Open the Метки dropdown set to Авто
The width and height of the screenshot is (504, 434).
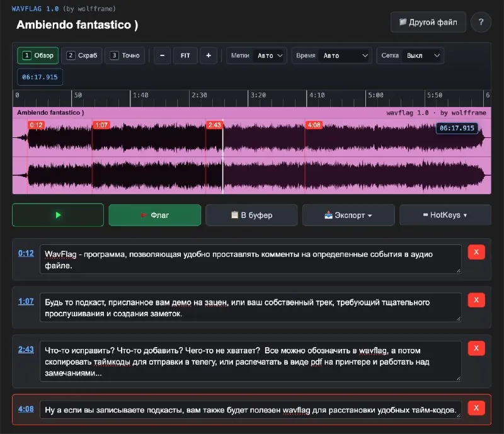point(270,55)
